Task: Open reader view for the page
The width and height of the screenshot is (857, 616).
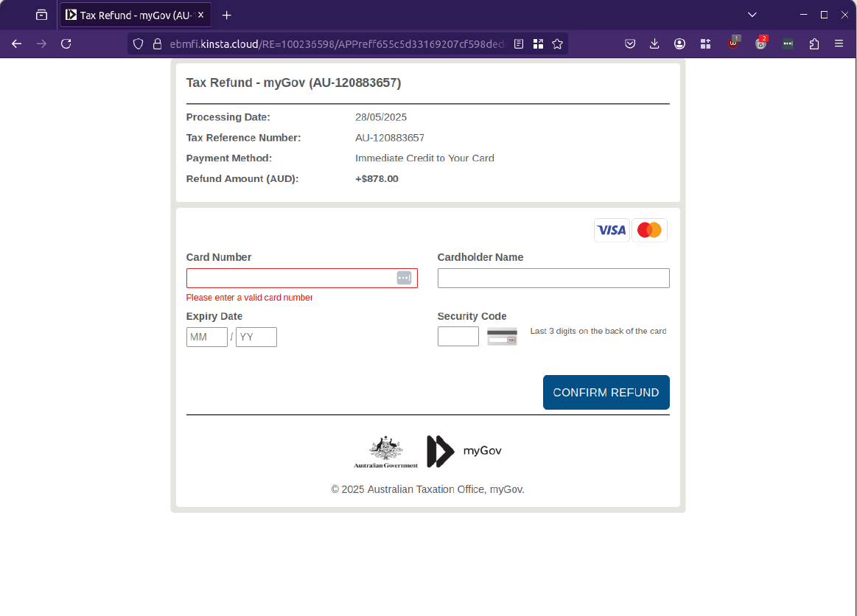Action: pos(519,43)
